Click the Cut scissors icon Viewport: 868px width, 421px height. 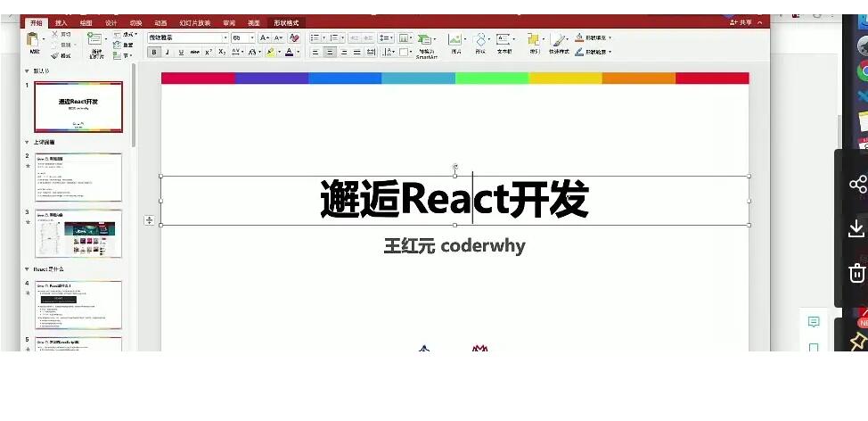click(55, 35)
